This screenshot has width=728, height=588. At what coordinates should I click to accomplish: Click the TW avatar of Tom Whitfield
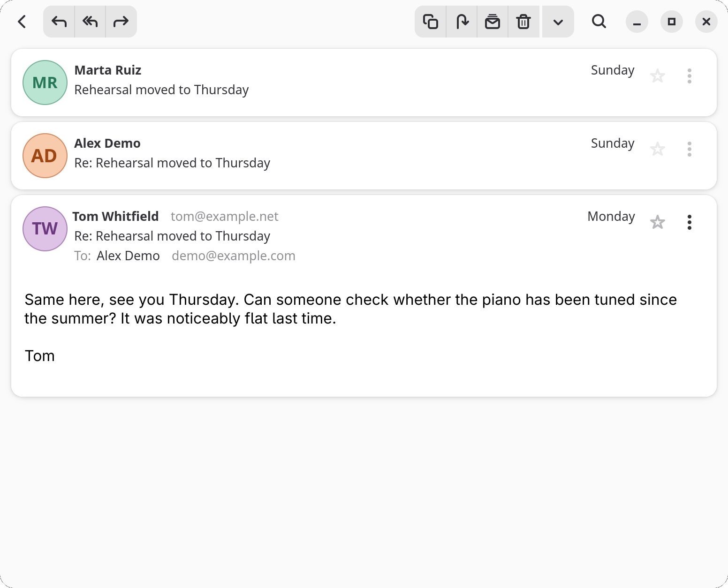(45, 229)
